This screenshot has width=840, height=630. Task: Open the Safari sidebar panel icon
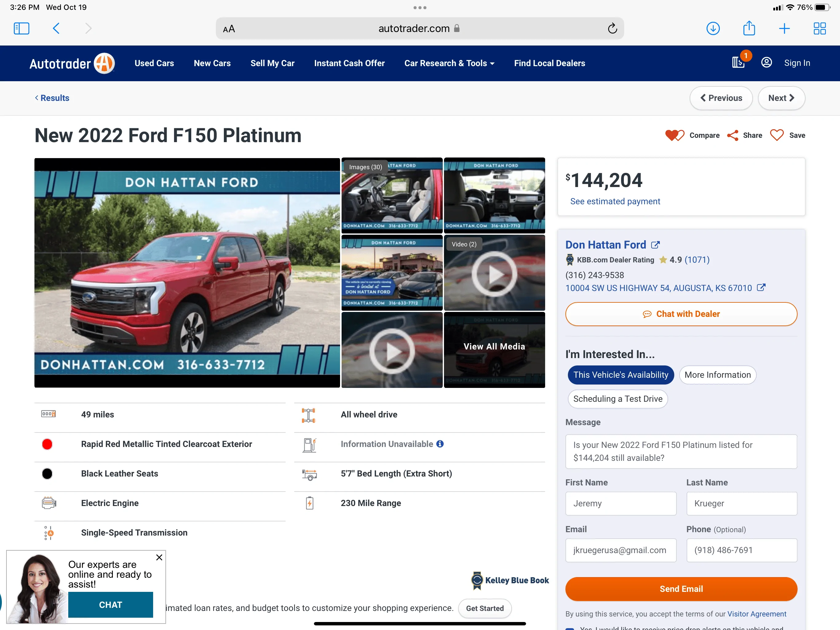[21, 29]
